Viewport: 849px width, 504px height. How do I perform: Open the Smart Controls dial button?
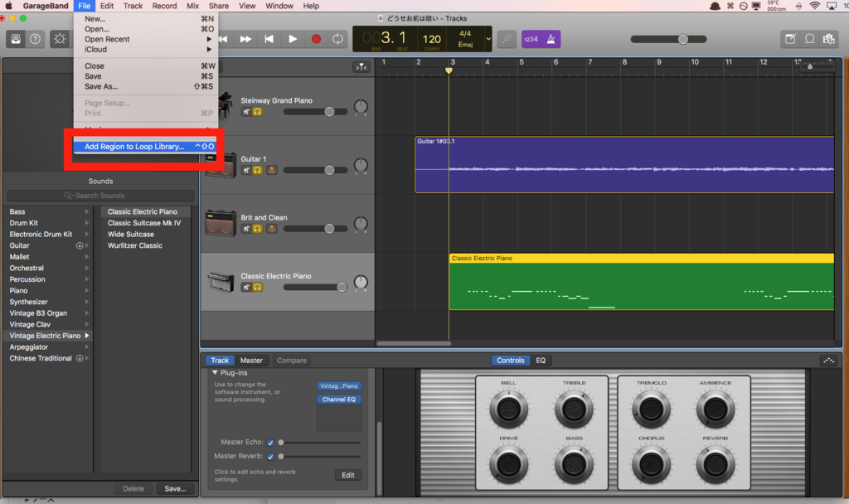60,39
